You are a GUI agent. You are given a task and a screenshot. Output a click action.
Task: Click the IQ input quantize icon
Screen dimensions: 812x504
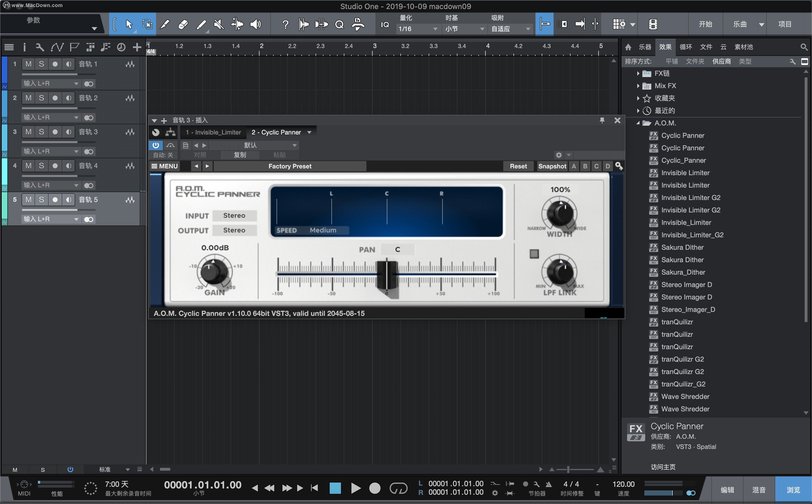385,24
